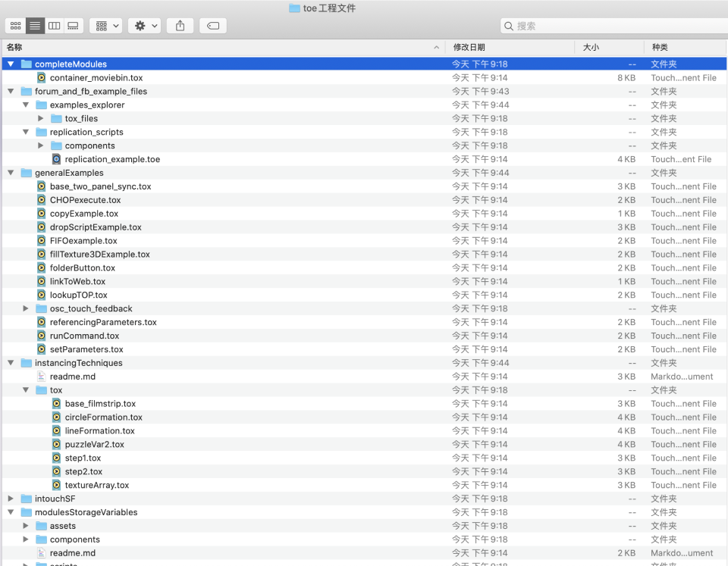728x566 pixels.
Task: Expand the tox_files folder
Action: coord(41,119)
